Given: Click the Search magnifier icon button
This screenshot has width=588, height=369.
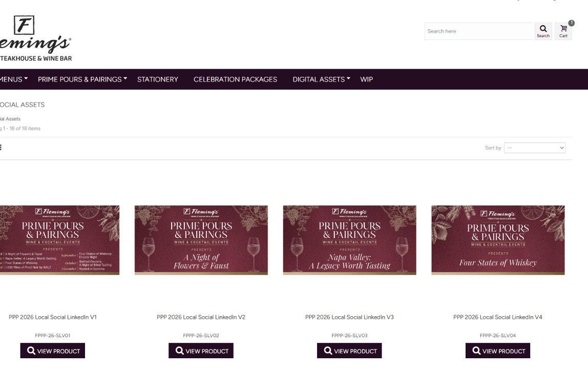Looking at the screenshot, I should [543, 31].
